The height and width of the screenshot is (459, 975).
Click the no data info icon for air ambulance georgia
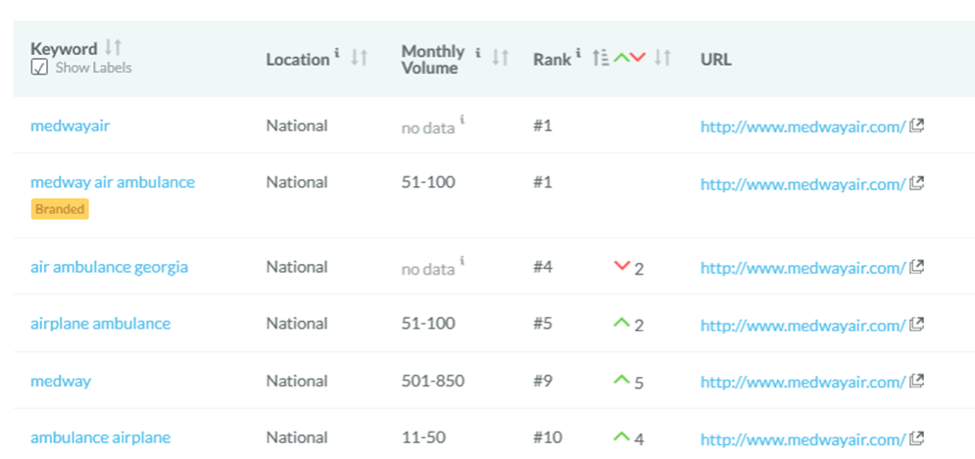coord(463,261)
